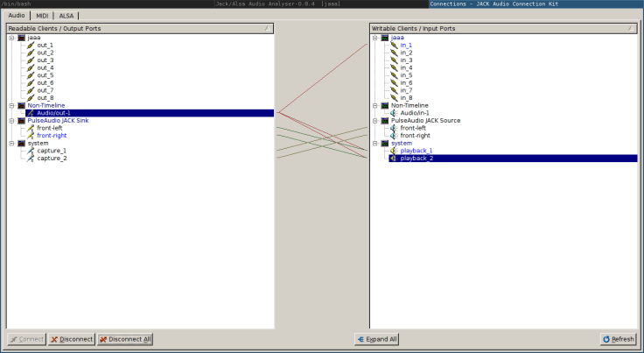Viewport: 644px width, 353px height.
Task: Open the ALSA tab
Action: (66, 16)
